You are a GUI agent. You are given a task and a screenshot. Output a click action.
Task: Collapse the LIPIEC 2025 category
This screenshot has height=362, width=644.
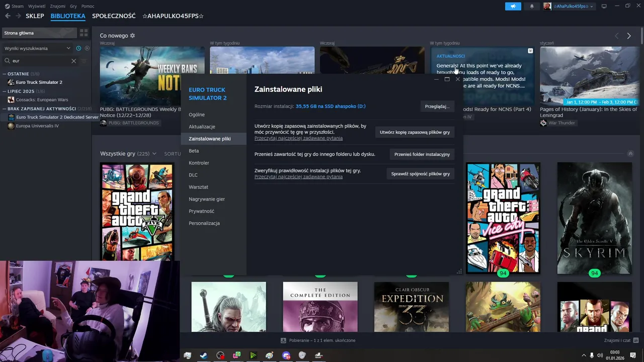coord(5,92)
